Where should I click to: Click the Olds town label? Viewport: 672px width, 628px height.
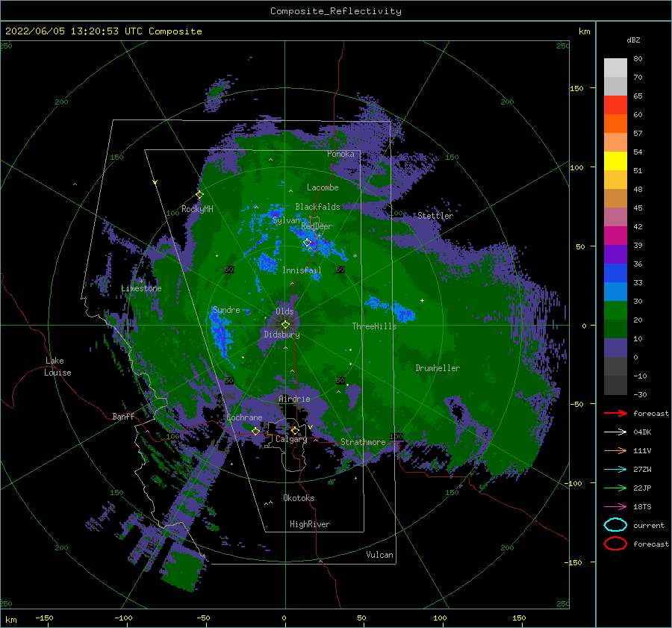click(284, 311)
